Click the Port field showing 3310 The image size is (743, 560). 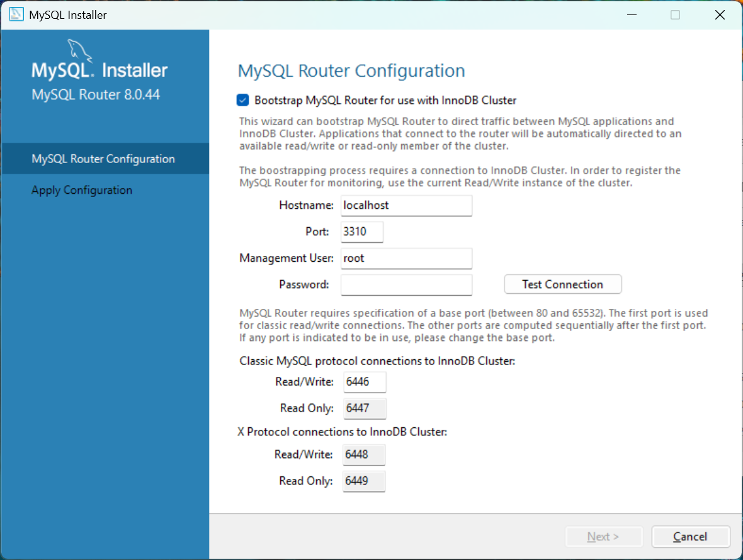362,232
